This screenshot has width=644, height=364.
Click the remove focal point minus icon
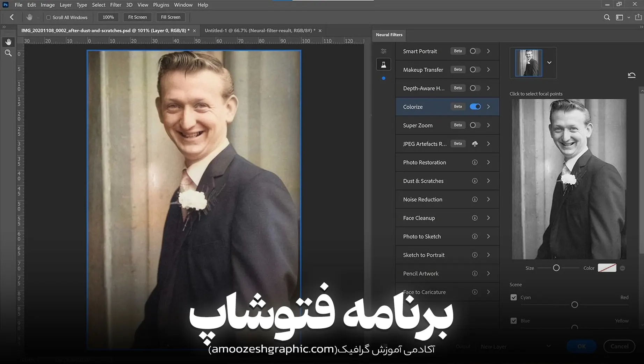tap(622, 268)
